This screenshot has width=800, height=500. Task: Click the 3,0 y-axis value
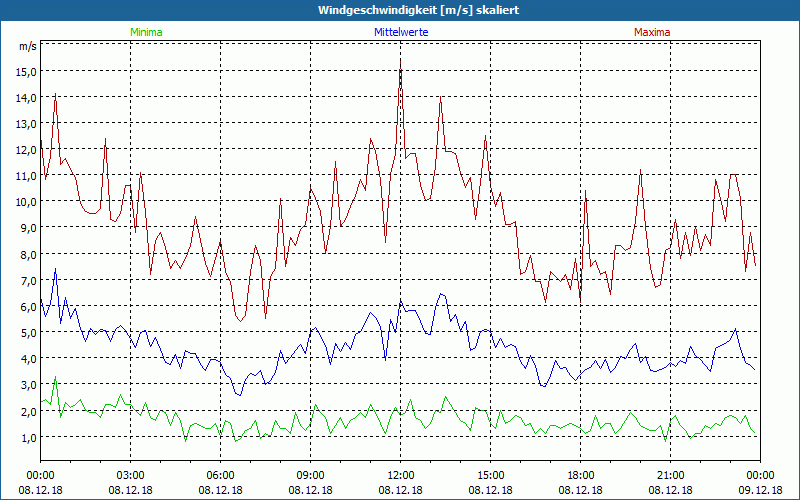28,385
